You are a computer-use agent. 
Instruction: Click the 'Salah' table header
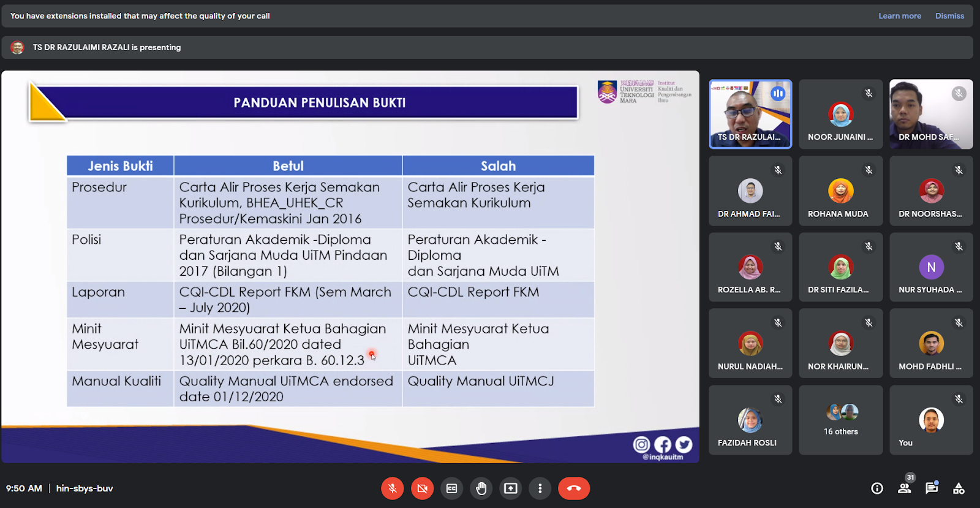click(x=498, y=166)
